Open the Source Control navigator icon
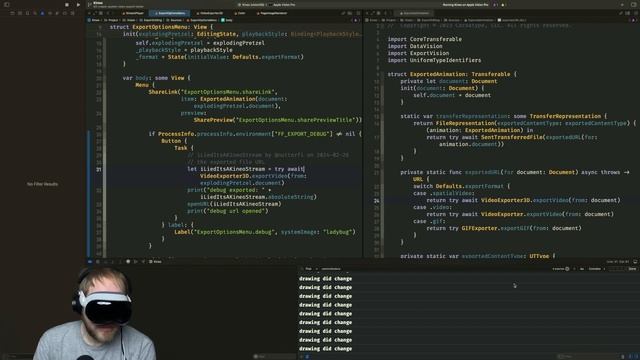Image resolution: width=640 pixels, height=360 pixels. tap(20, 13)
